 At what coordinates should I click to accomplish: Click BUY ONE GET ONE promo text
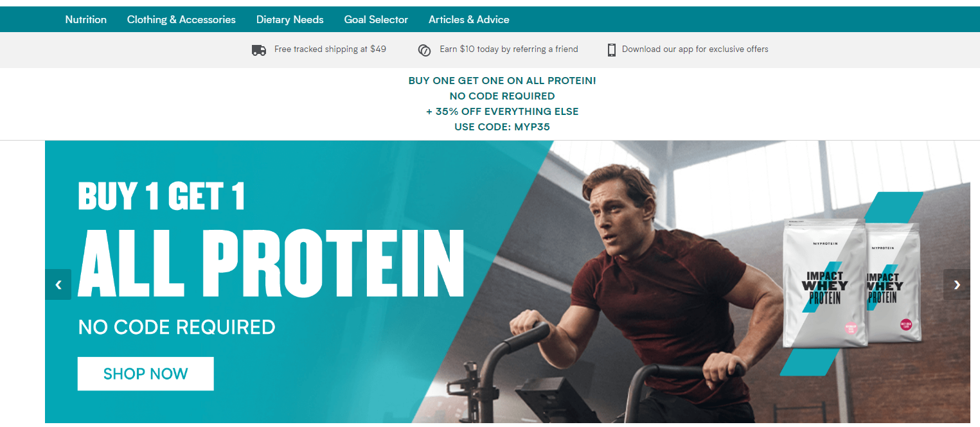tap(503, 81)
